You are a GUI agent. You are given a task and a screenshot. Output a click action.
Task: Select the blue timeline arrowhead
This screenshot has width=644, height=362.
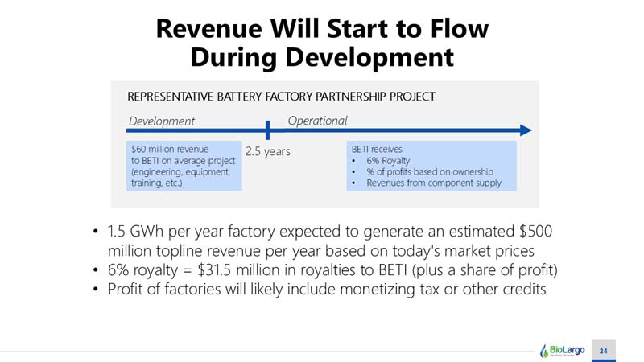tap(526, 130)
